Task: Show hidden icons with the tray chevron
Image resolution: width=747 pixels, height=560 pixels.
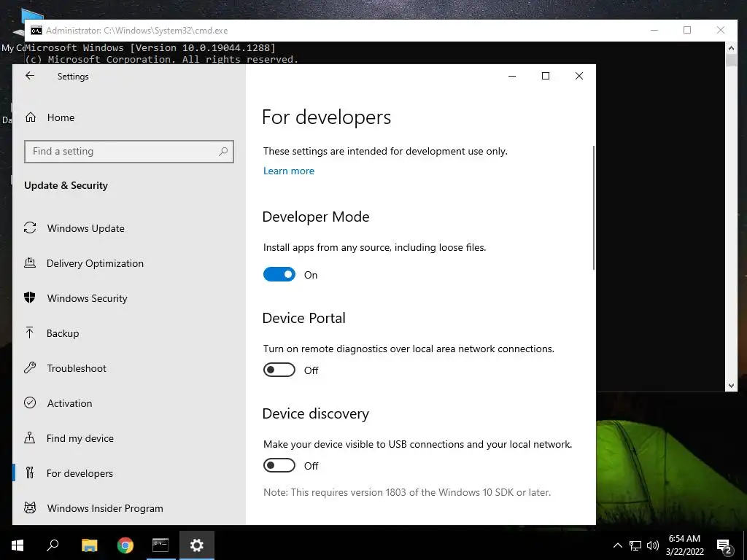Action: click(x=617, y=545)
